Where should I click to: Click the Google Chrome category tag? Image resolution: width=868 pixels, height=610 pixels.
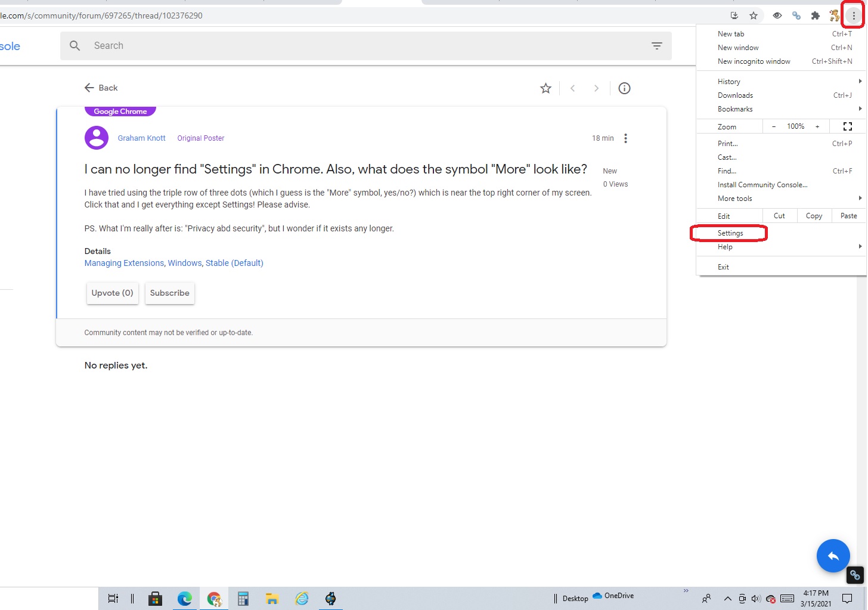click(x=120, y=112)
